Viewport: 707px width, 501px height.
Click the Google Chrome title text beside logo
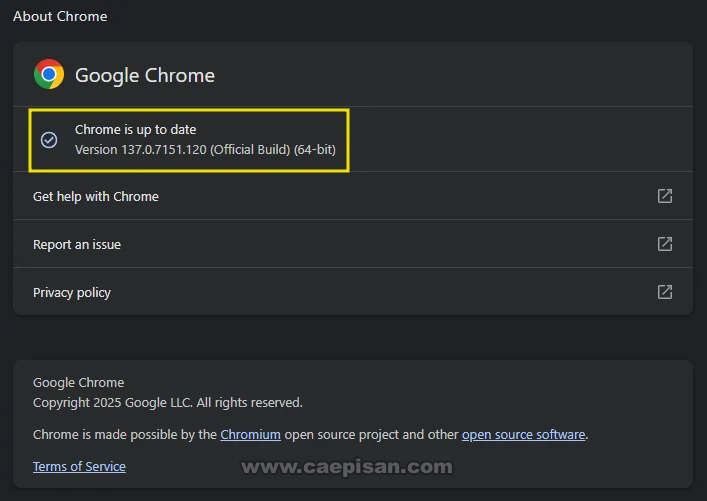tap(145, 75)
